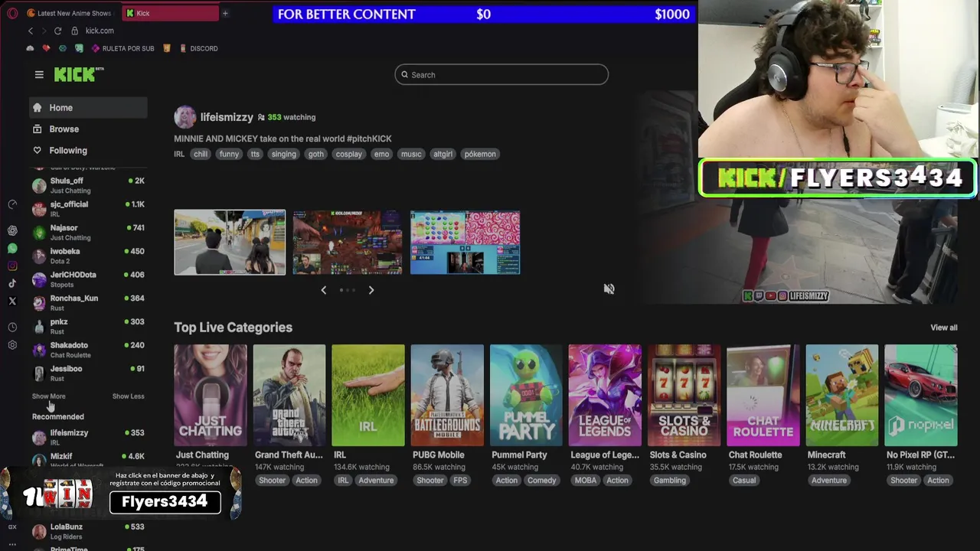Open Just Chatting category card
The height and width of the screenshot is (551, 980).
tap(211, 395)
